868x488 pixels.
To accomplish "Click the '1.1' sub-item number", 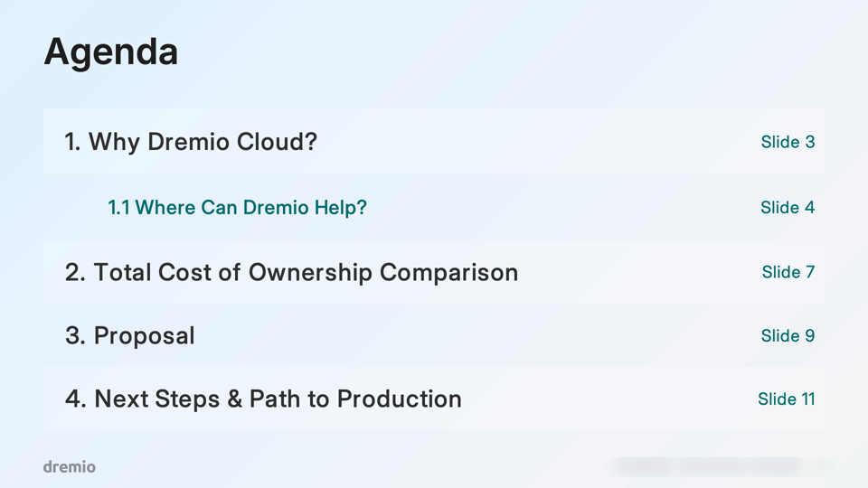I will click(x=119, y=208).
